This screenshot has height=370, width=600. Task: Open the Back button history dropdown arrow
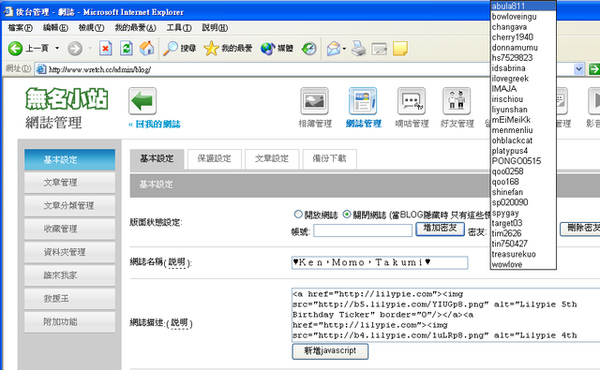[x=57, y=48]
